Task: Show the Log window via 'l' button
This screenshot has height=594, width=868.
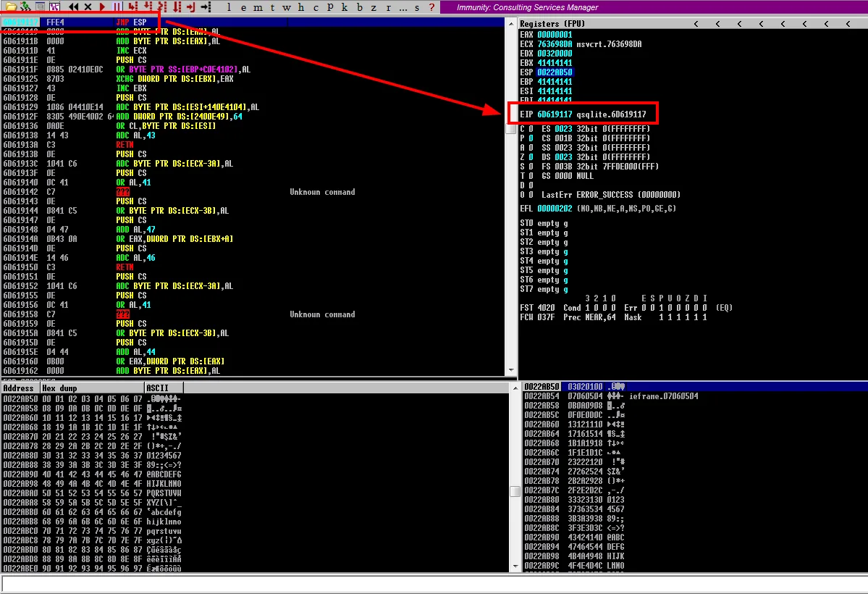Action: coord(229,7)
